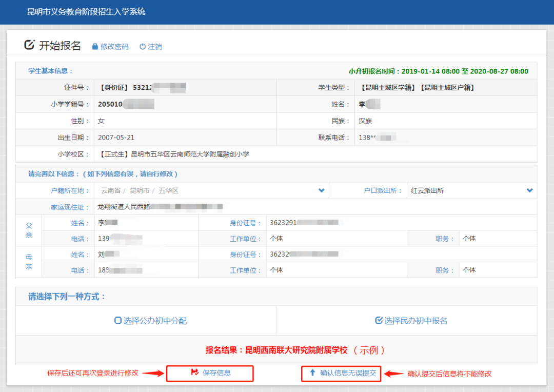Submit via 确认信息无误提交 button

pos(341,373)
